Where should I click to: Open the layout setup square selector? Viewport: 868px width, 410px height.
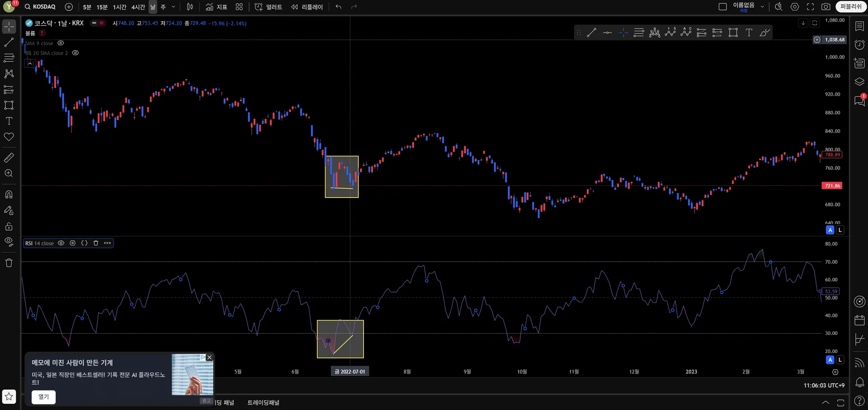(723, 7)
